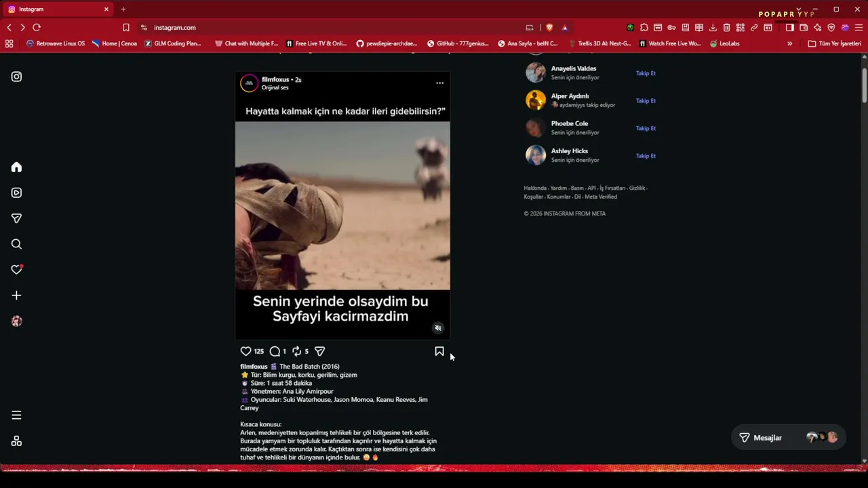Click the page vertical scrollbar thumb
Viewport: 868px width, 488px height.
tap(864, 85)
